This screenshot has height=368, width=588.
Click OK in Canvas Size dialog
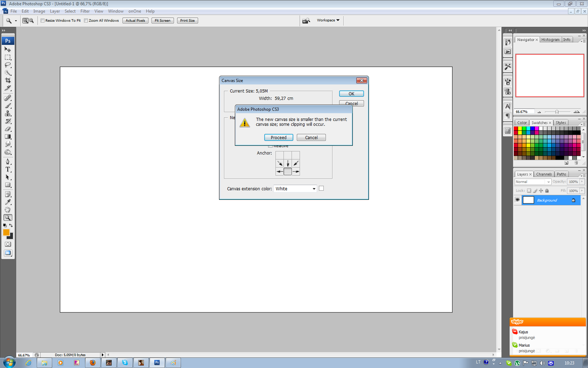(351, 94)
